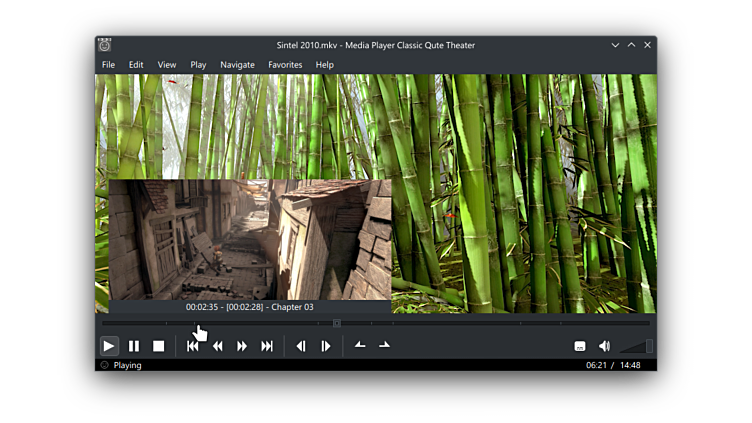
Task: Increase playback speed
Action: 384,346
